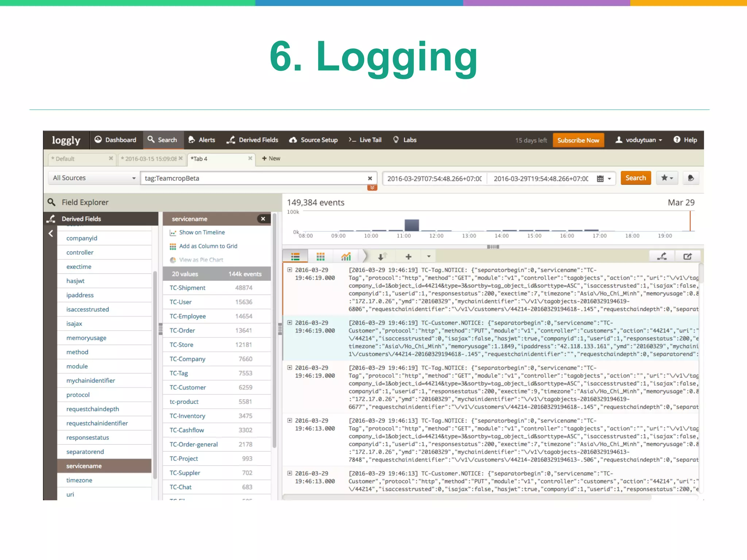This screenshot has height=560, width=747.
Task: Open Labs
Action: tap(405, 140)
